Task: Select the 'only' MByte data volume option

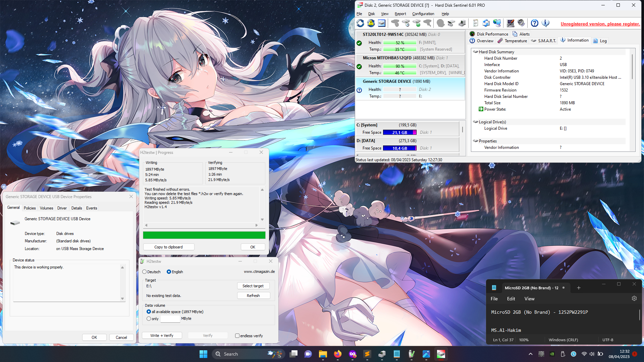Action: [149, 319]
